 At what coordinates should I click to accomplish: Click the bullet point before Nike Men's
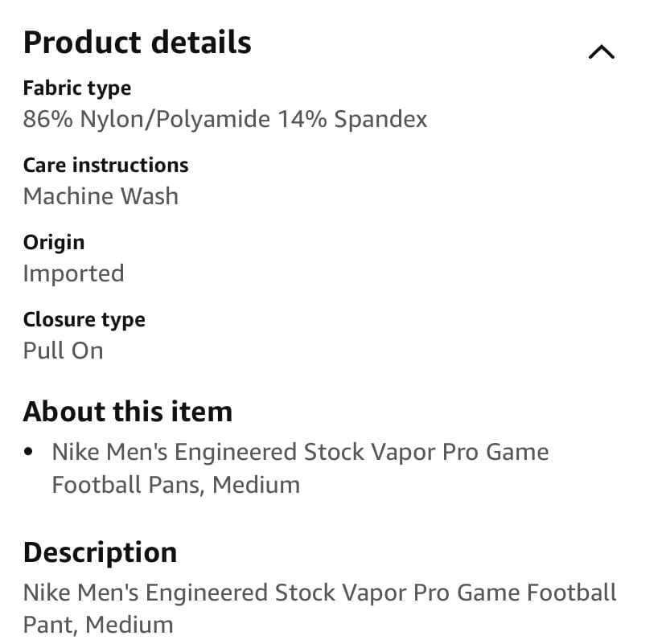coord(28,452)
